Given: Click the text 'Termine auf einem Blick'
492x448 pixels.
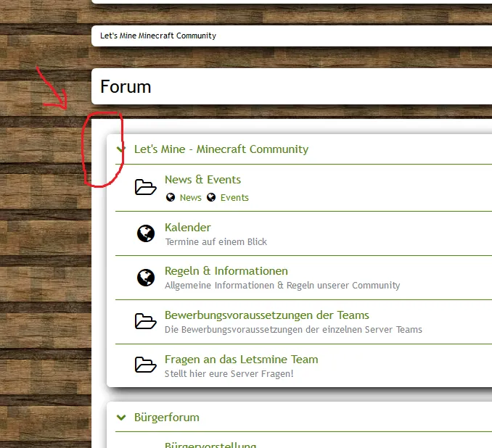Looking at the screenshot, I should coord(216,241).
